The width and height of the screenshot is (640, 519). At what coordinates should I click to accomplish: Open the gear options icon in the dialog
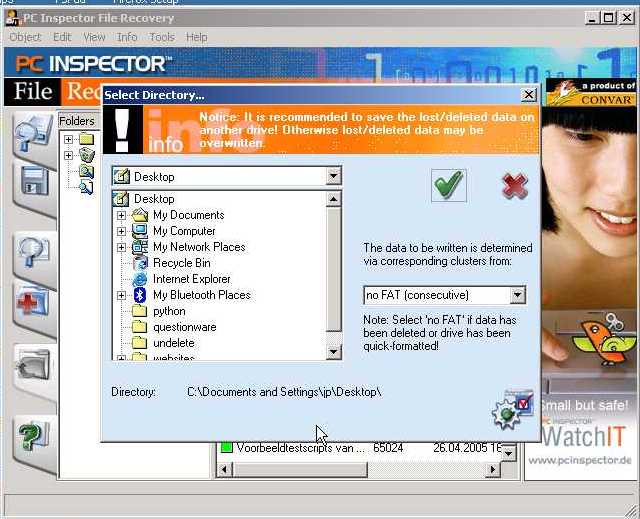pos(513,410)
